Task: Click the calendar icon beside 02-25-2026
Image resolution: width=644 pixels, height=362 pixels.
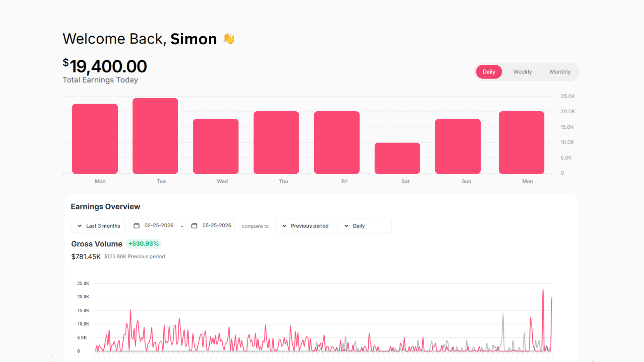Action: pyautogui.click(x=137, y=226)
